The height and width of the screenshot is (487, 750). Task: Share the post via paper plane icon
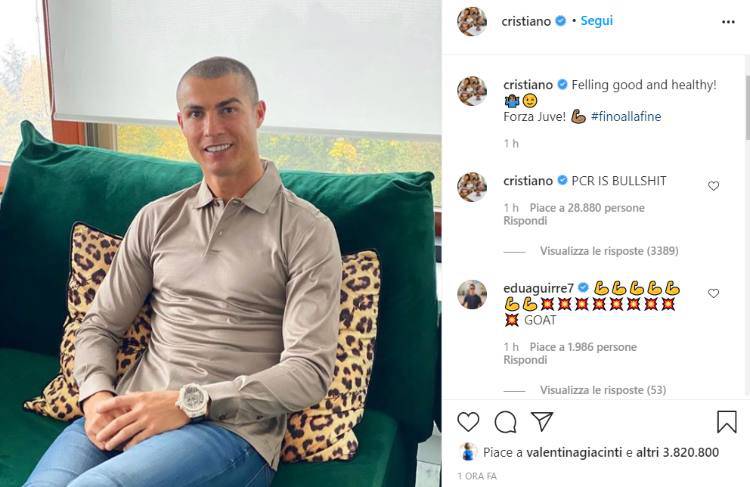pos(542,421)
